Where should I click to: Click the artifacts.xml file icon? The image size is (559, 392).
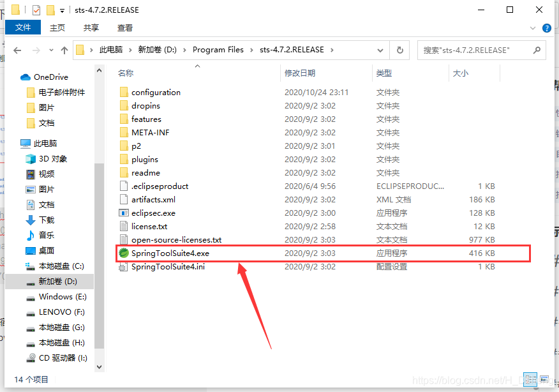[124, 199]
